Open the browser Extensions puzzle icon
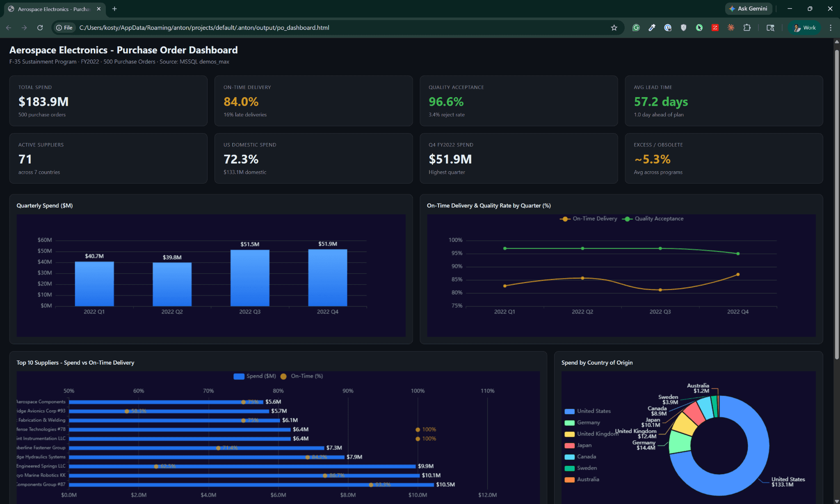Image resolution: width=840 pixels, height=504 pixels. 747,27
